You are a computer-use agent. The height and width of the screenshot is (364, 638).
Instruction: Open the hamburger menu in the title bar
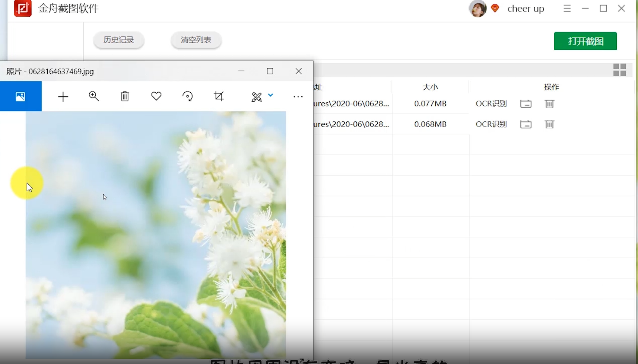click(x=567, y=8)
